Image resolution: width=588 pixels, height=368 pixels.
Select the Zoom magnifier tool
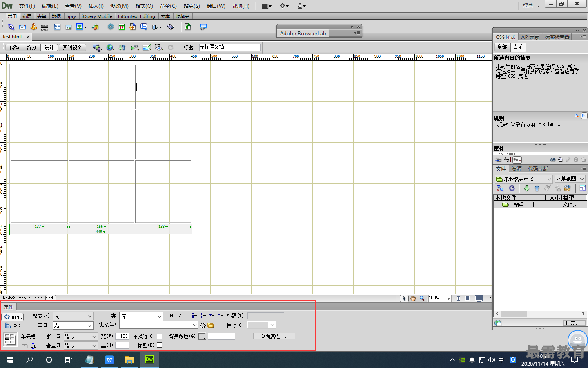click(422, 298)
